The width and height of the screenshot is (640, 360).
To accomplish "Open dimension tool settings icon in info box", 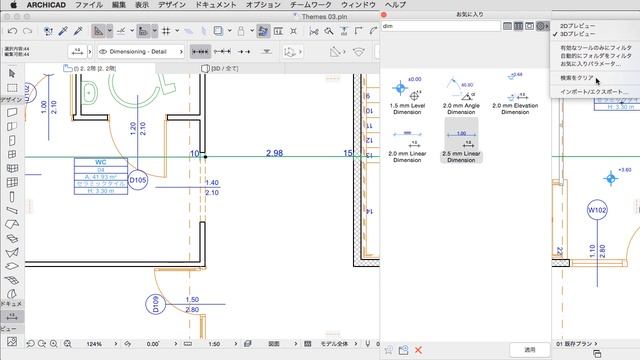I will 77,52.
